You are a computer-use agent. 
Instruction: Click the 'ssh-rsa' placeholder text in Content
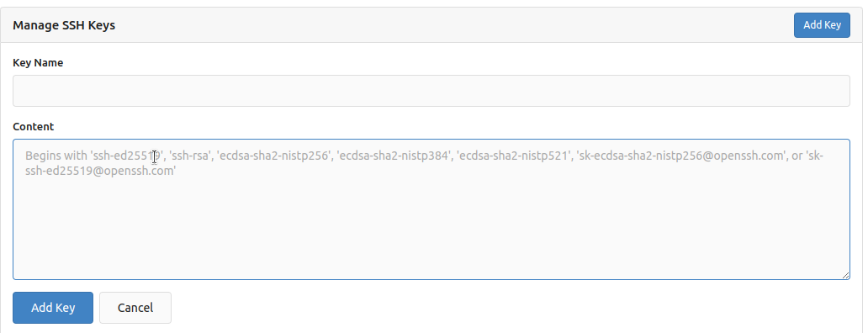tap(190, 156)
